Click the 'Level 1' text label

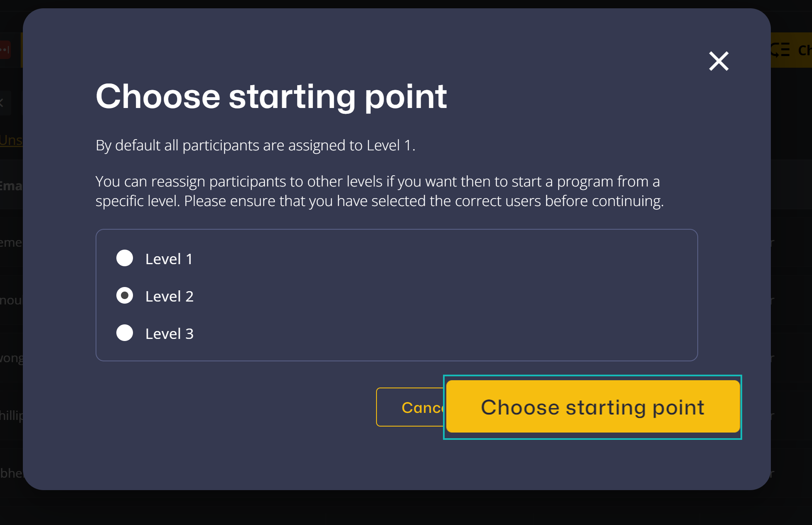[x=169, y=258]
